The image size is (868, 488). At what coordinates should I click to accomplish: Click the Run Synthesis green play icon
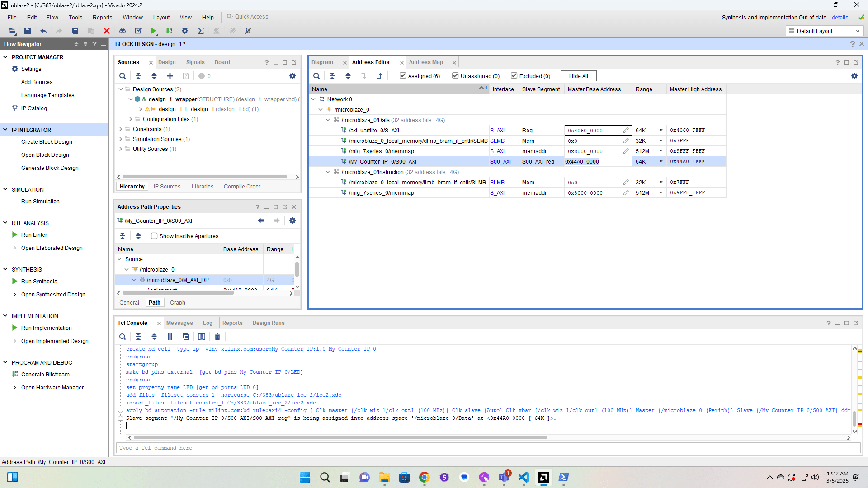15,281
